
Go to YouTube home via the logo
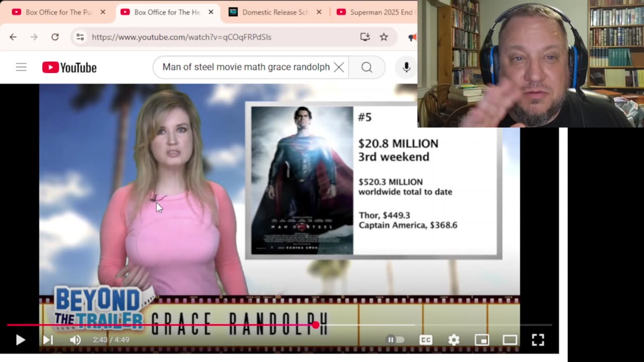click(69, 67)
